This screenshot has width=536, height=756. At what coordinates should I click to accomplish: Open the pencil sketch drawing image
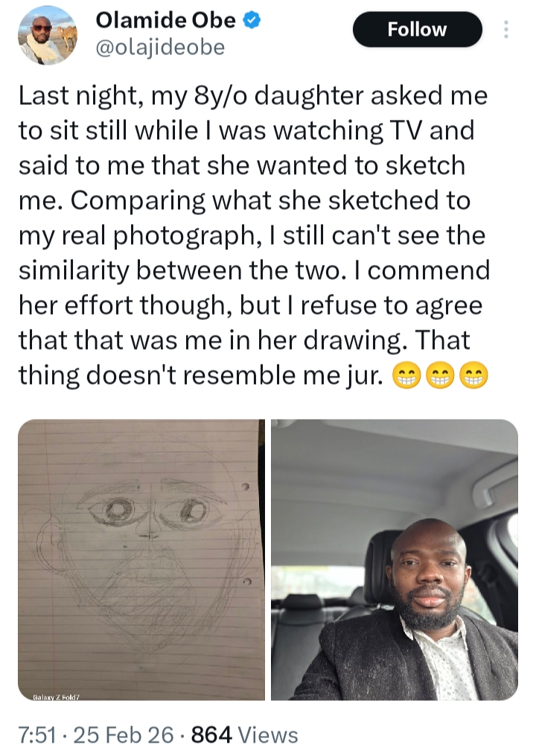point(141,560)
